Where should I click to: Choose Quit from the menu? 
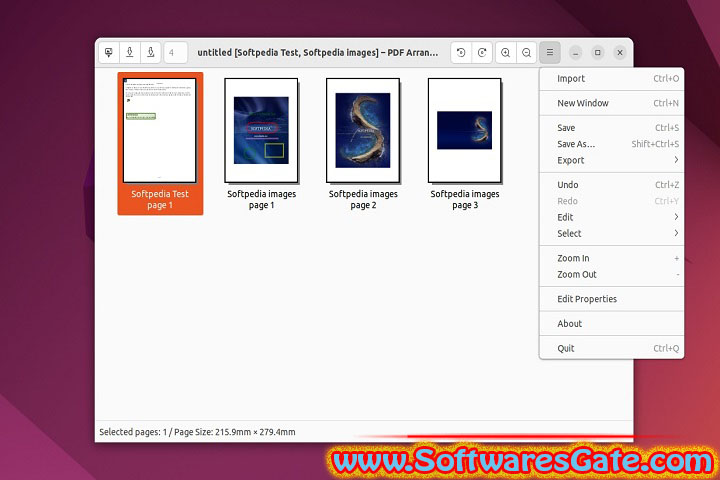(x=612, y=348)
